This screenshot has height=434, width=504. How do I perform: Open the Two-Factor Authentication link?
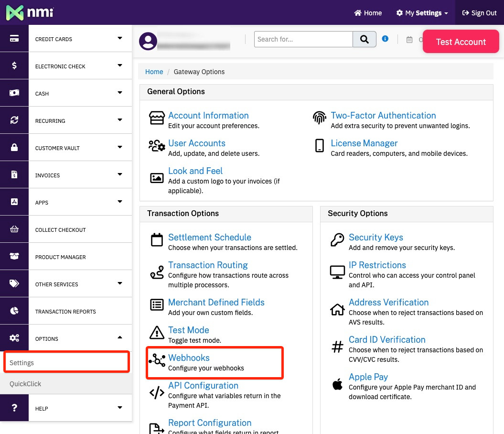[x=383, y=115]
